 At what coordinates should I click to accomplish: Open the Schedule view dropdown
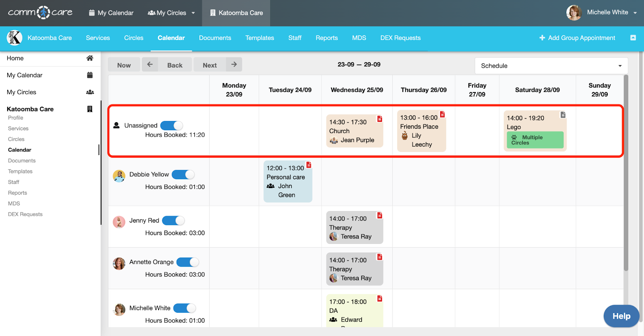(x=551, y=66)
